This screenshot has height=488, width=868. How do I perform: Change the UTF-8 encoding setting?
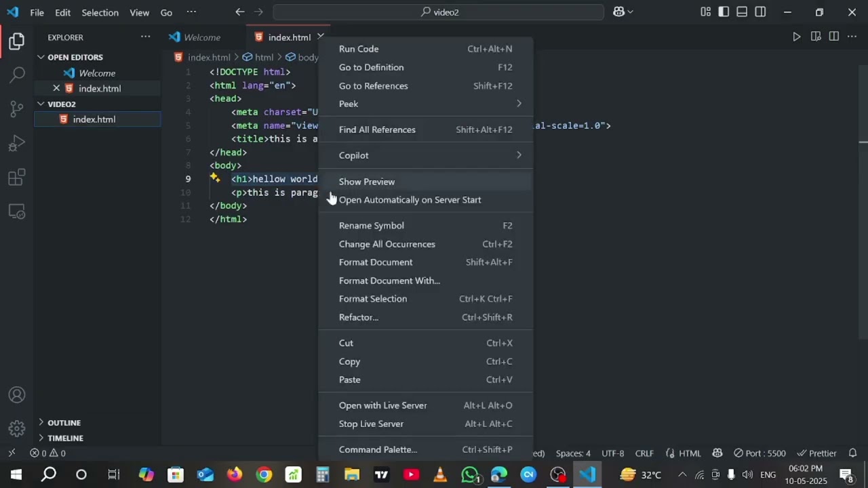[612, 453]
